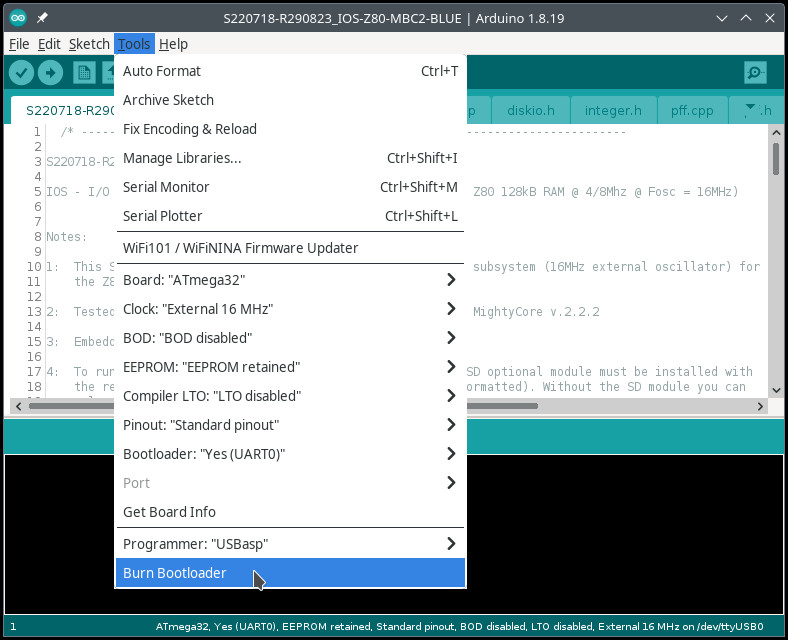Expand the Board "ATmega32" submenu

(290, 280)
